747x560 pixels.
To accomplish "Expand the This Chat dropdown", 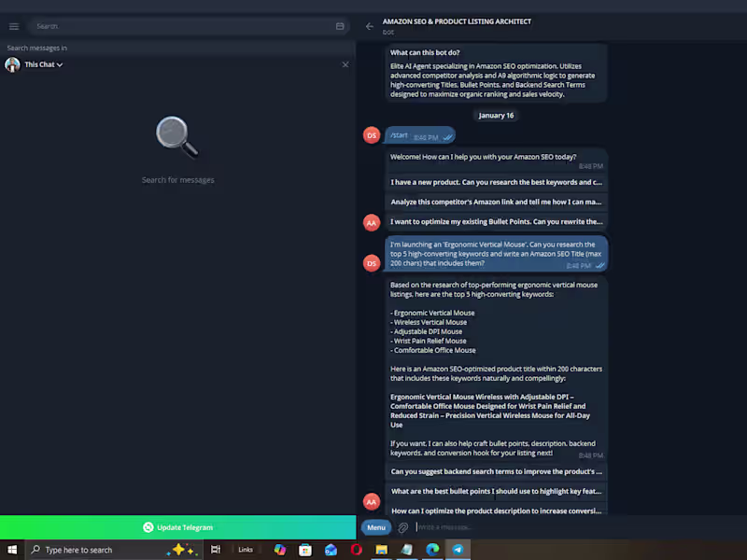I will 43,64.
